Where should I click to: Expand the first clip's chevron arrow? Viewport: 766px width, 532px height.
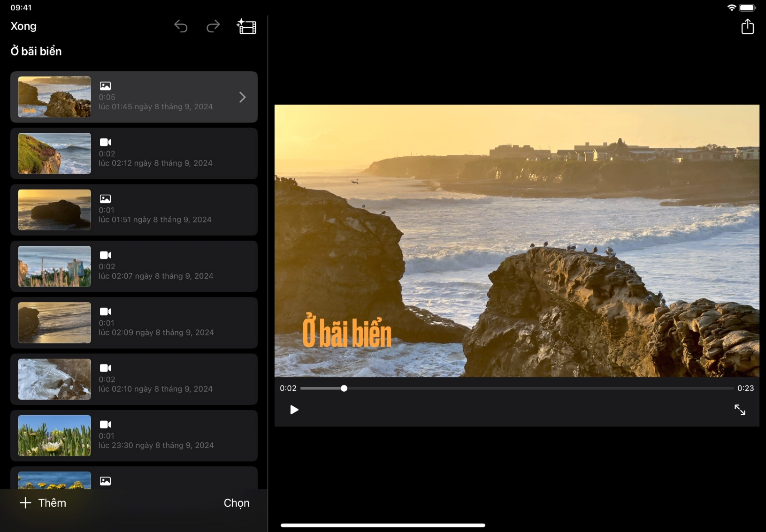pyautogui.click(x=242, y=97)
